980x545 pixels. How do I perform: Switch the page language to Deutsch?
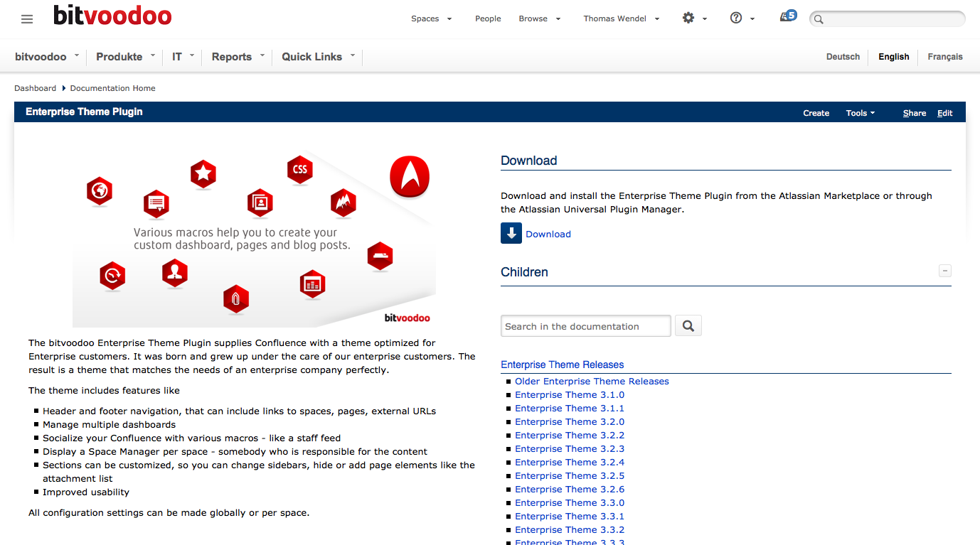point(842,57)
